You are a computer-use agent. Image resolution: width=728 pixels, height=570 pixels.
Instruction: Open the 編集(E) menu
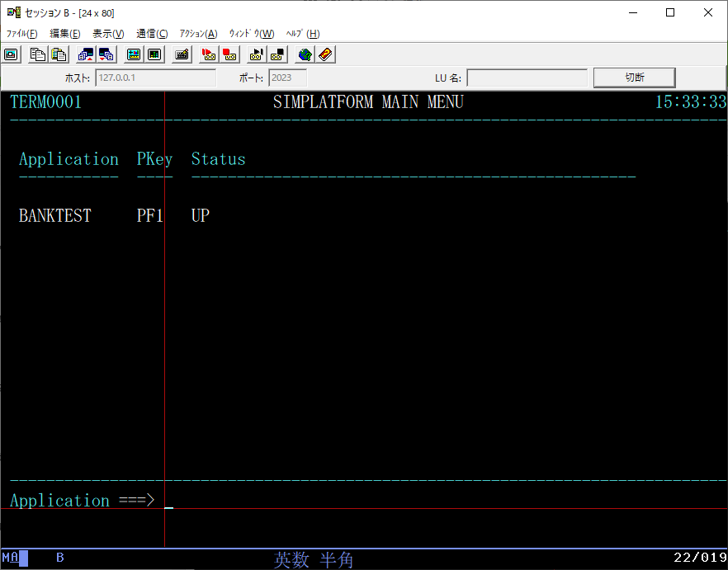pyautogui.click(x=65, y=34)
